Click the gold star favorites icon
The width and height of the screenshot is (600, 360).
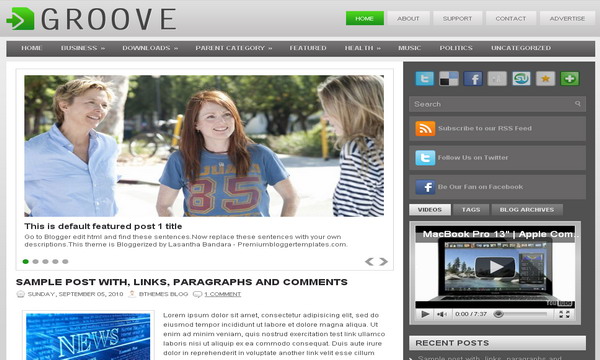pos(545,78)
